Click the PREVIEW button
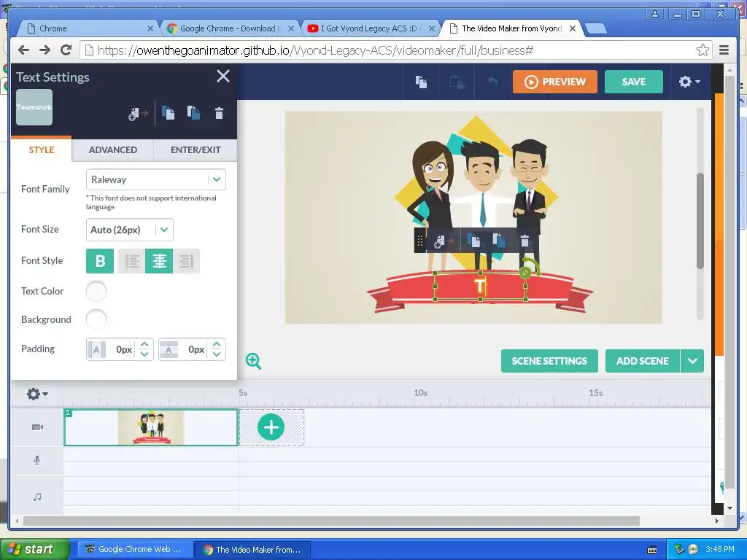Screen dimensions: 747x560 (555, 82)
